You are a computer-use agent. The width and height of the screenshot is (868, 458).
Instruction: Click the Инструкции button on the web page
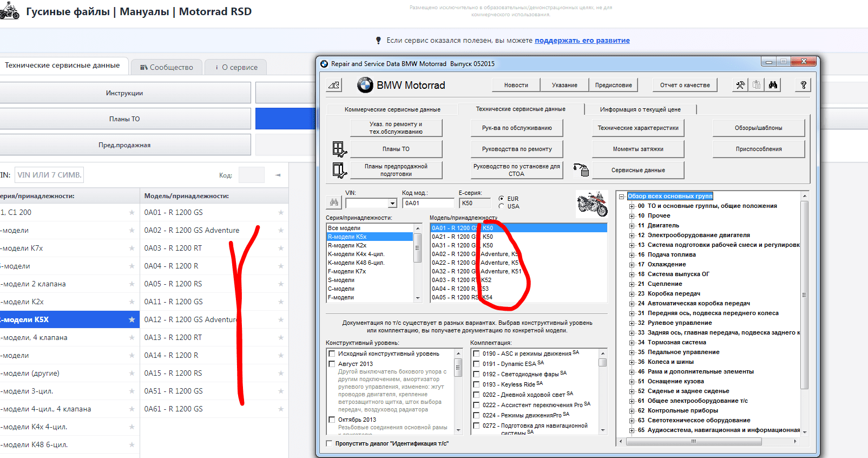[x=124, y=93]
